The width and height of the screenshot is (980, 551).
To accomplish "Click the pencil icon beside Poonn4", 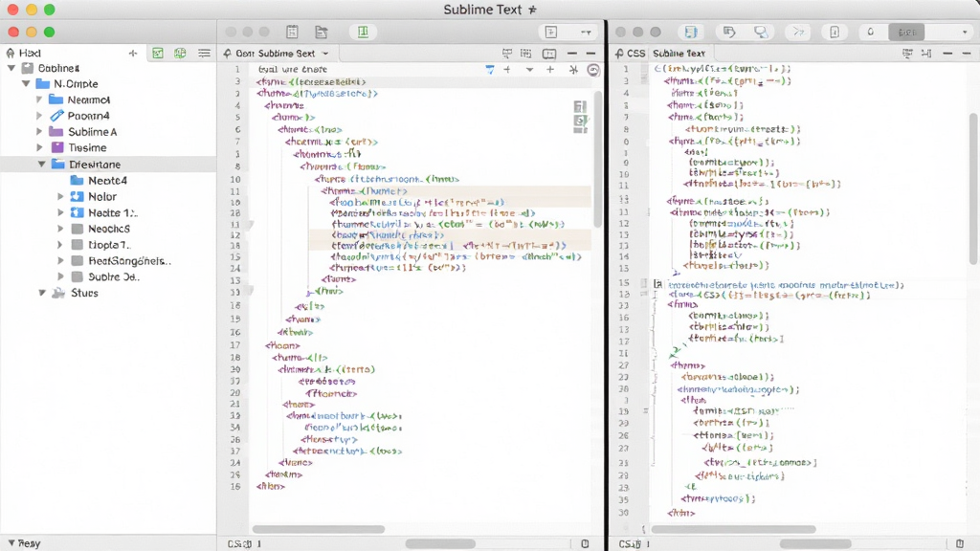I will coord(56,116).
